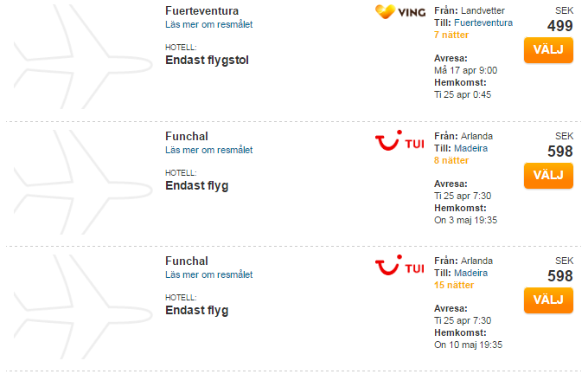The width and height of the screenshot is (588, 374).
Task: Click the Ving logo on Fuerteventura offer
Action: (400, 12)
